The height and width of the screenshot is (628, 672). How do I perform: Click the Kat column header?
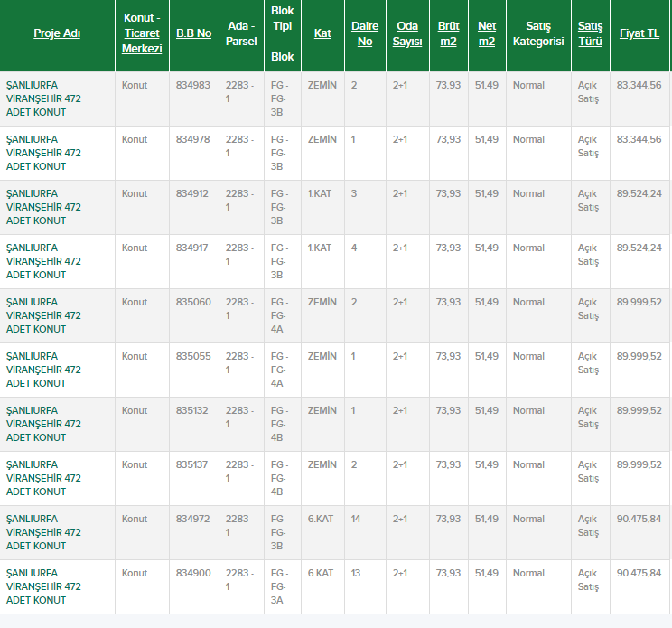pos(322,33)
